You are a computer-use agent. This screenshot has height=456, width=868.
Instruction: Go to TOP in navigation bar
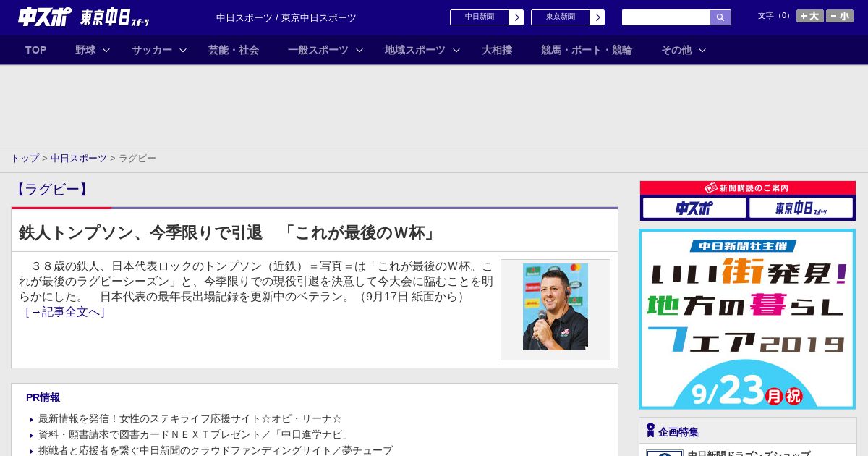click(36, 50)
